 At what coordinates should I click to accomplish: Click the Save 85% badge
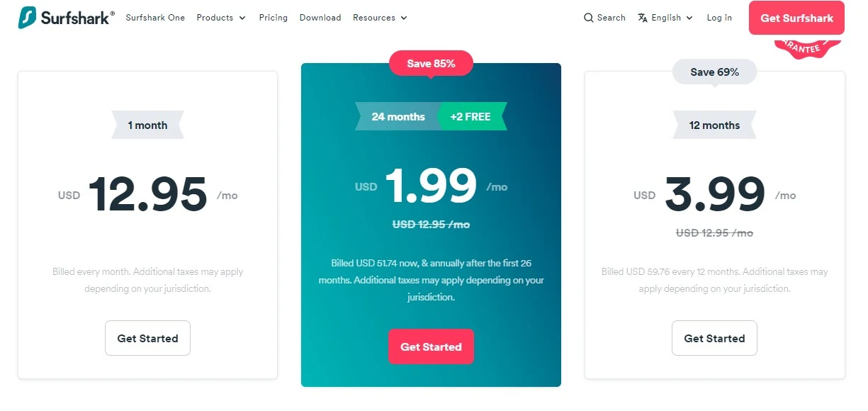(x=431, y=63)
